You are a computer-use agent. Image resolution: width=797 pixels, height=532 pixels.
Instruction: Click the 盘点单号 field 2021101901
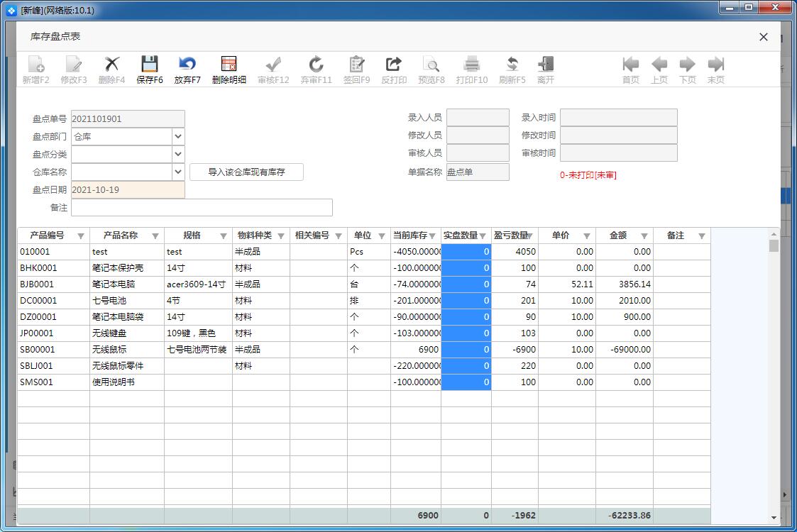pos(128,119)
